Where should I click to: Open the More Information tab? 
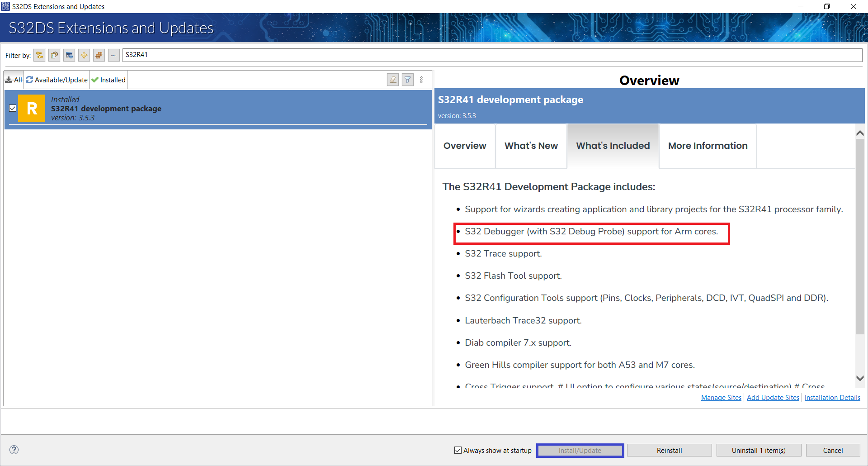tap(708, 146)
